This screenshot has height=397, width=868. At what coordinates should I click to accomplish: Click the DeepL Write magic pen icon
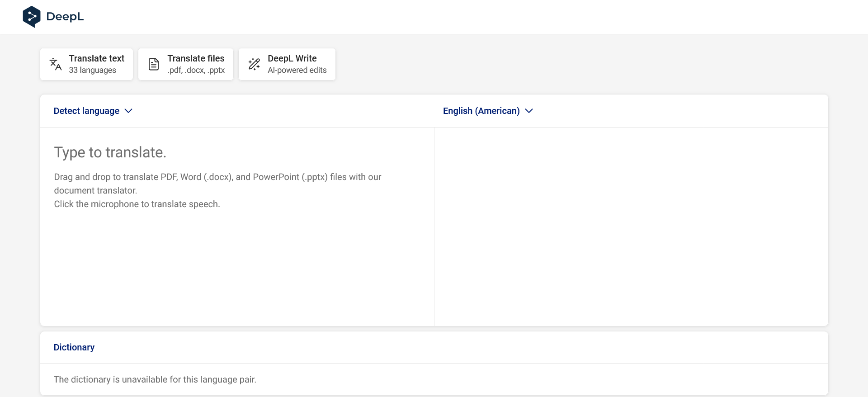254,64
